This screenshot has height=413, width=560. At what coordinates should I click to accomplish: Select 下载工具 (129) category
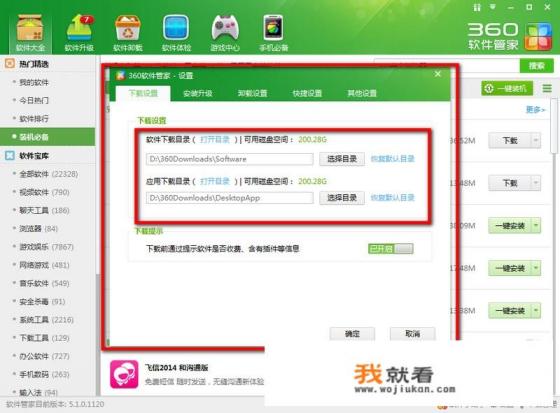(44, 338)
